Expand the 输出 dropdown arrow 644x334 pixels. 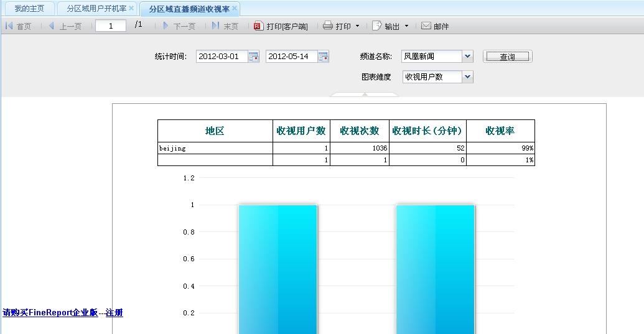pyautogui.click(x=406, y=26)
